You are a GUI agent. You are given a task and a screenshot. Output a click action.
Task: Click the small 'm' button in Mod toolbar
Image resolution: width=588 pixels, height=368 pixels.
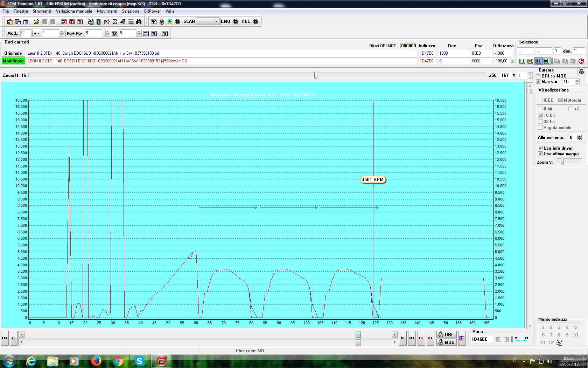146,34
